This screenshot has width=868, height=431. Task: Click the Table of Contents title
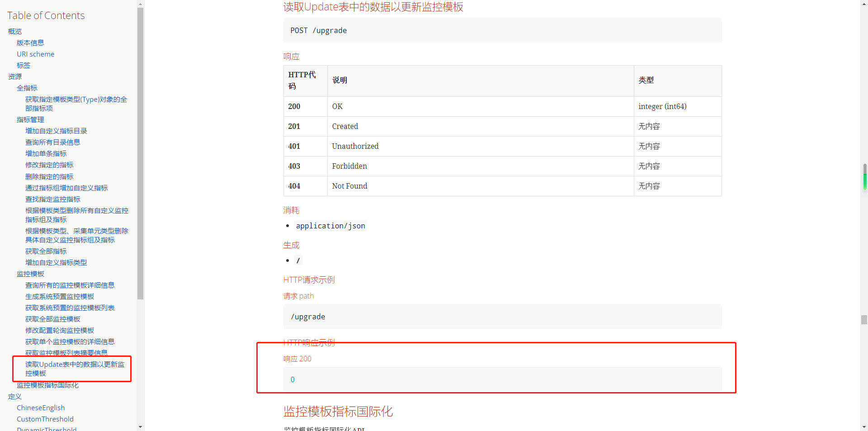click(46, 15)
